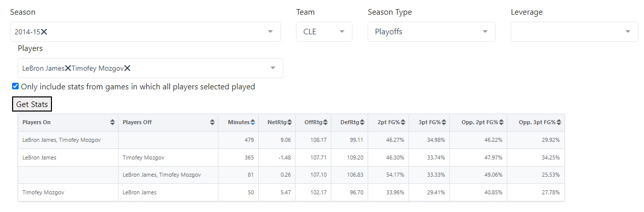
Task: Sort table by 2pt FG% column
Action: [403, 123]
